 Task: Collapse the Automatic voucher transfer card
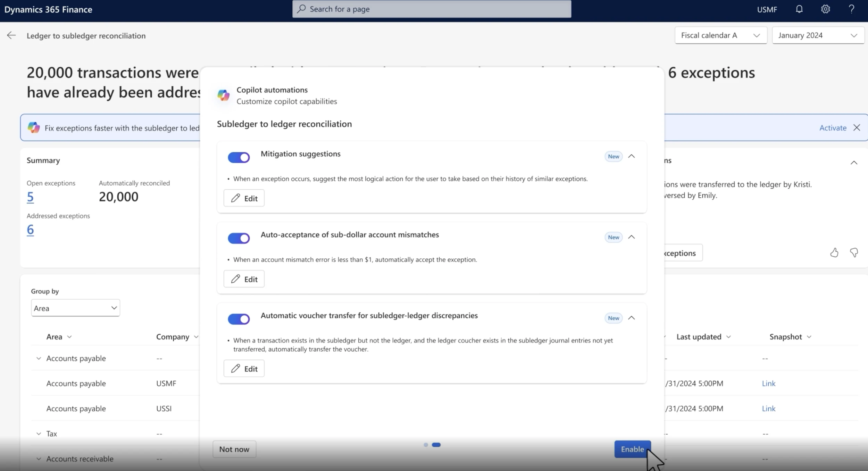pyautogui.click(x=632, y=318)
